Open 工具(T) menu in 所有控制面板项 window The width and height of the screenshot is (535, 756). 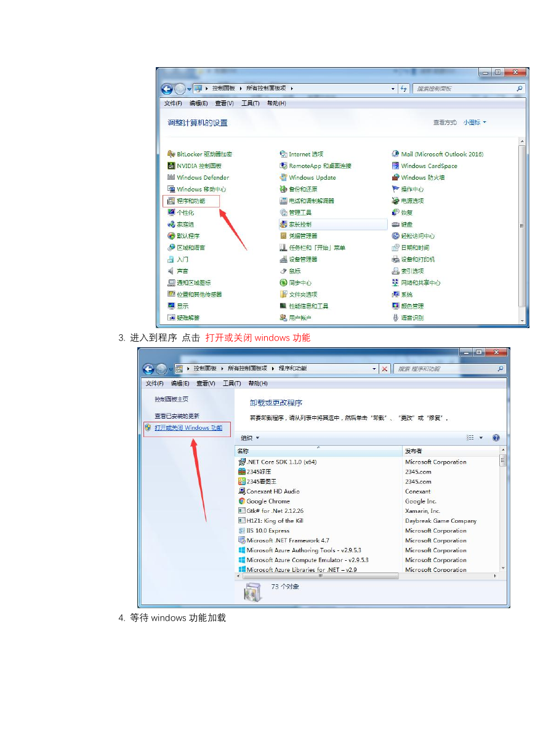(x=250, y=103)
